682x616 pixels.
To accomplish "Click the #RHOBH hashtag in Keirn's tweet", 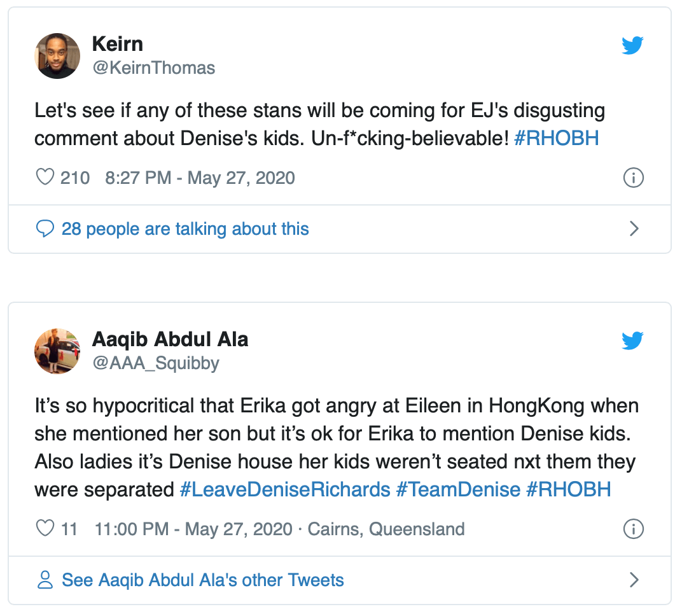I will [556, 139].
